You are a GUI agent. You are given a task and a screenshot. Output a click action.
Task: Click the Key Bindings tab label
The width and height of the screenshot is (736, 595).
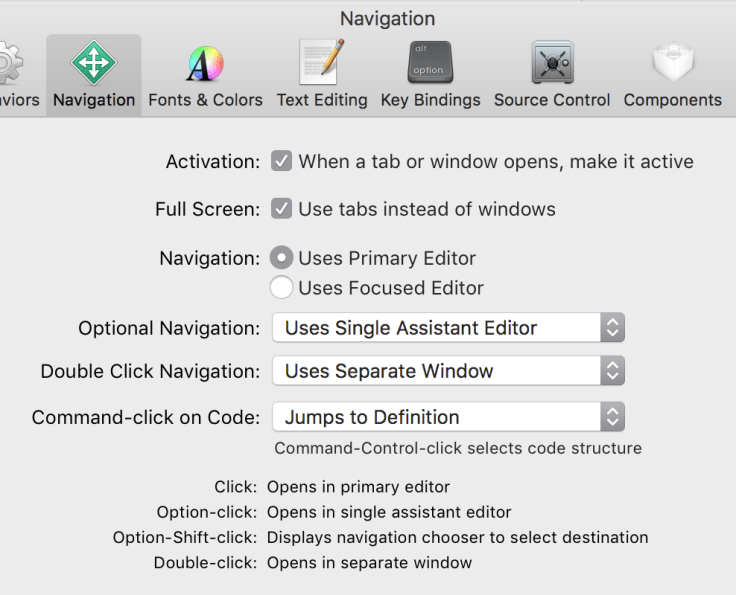[x=430, y=100]
